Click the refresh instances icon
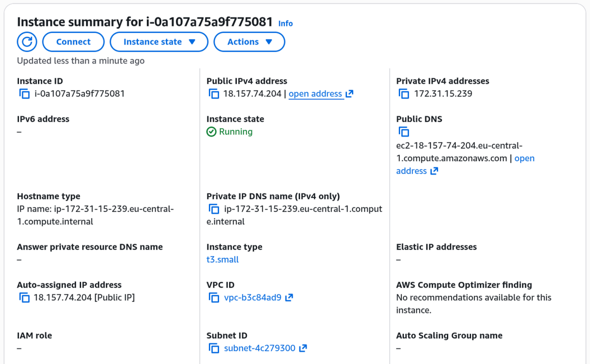Screen dimensions: 590x364 click(x=27, y=41)
